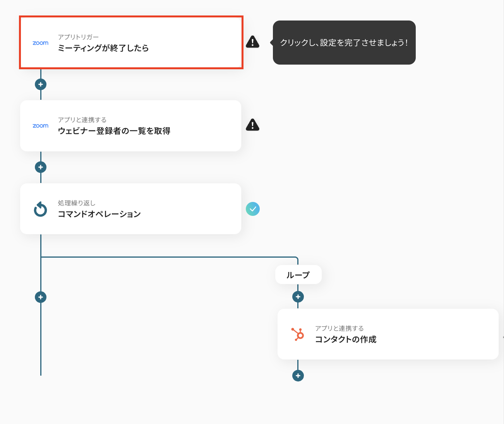504x424 pixels.
Task: Add a step below the ミーティングが終了したら trigger
Action: (x=41, y=84)
